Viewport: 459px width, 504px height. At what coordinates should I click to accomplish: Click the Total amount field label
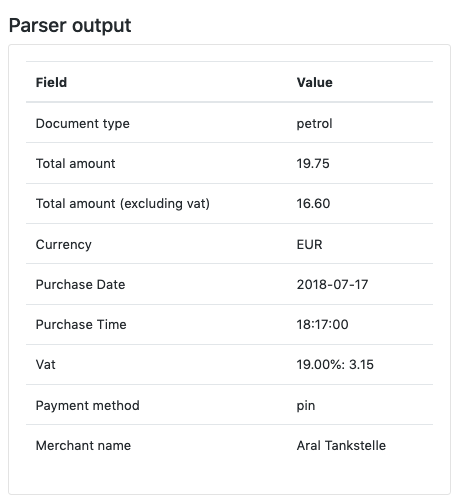pyautogui.click(x=75, y=163)
